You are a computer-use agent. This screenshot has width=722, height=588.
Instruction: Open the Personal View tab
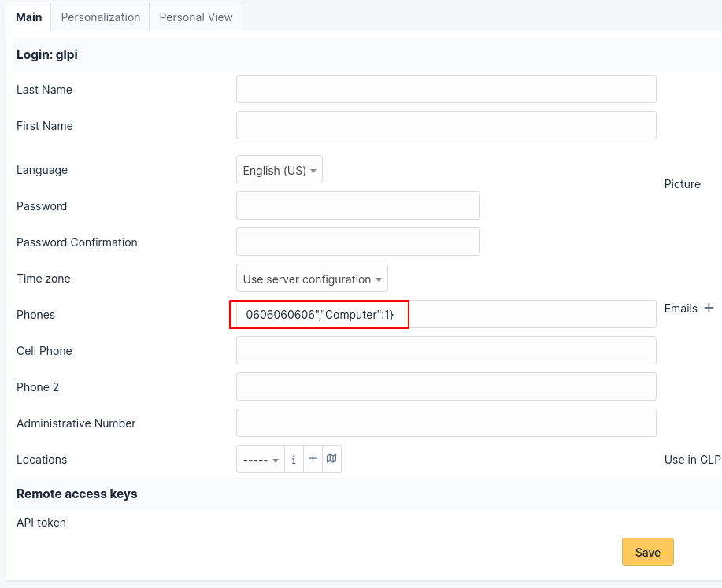[196, 17]
